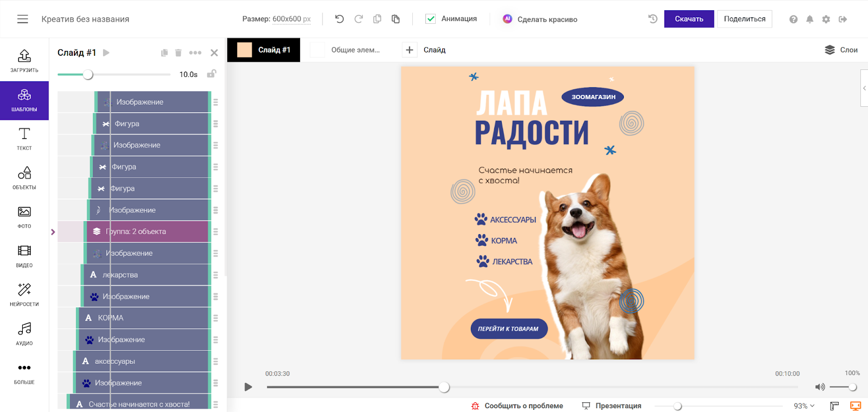Delete slide using trash icon
The image size is (868, 412).
pos(178,53)
